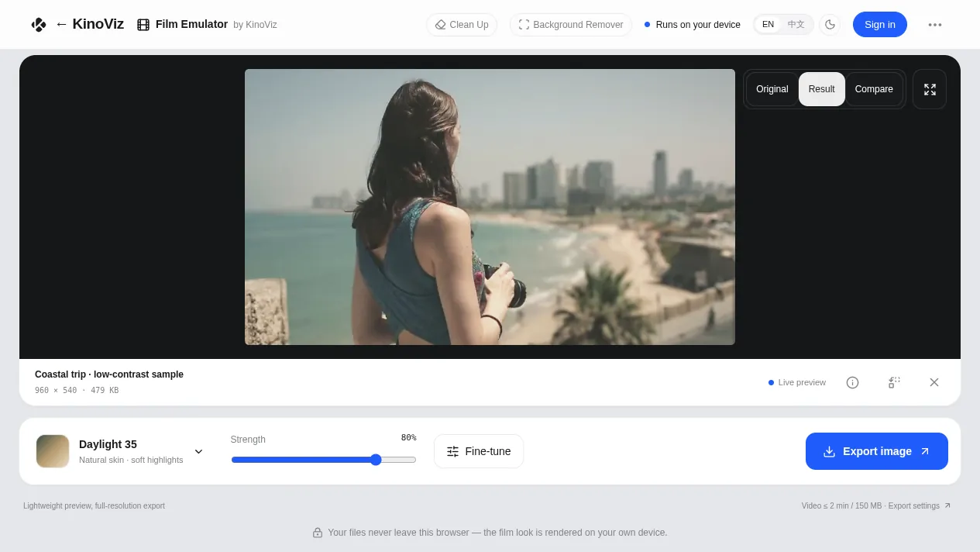The width and height of the screenshot is (980, 552).
Task: Click the padlock icon in the privacy notice
Action: tap(318, 533)
